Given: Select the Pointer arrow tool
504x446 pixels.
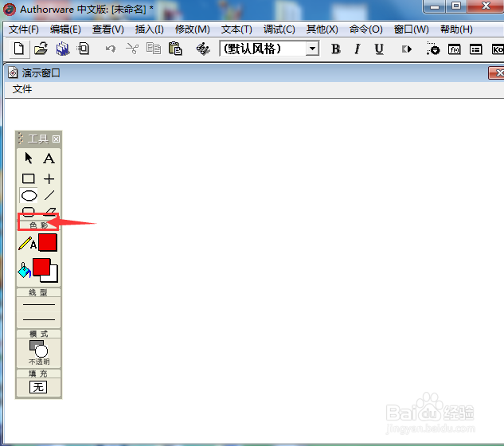Looking at the screenshot, I should click(29, 158).
